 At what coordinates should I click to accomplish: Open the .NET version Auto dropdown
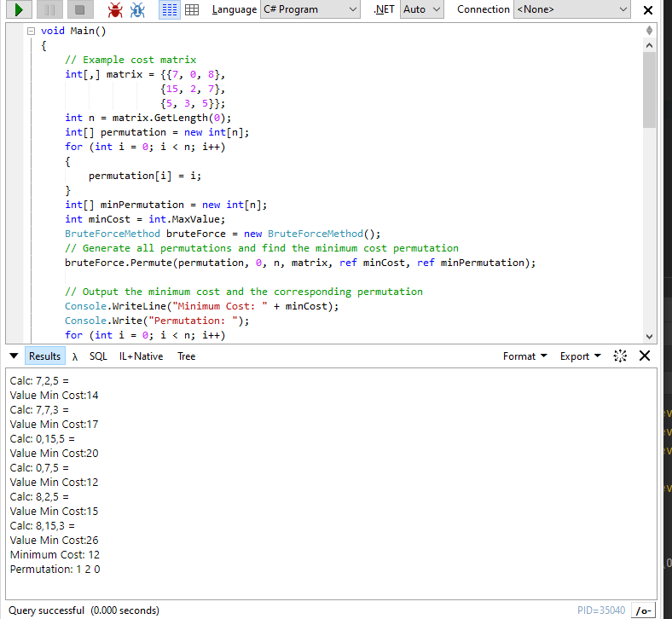422,9
